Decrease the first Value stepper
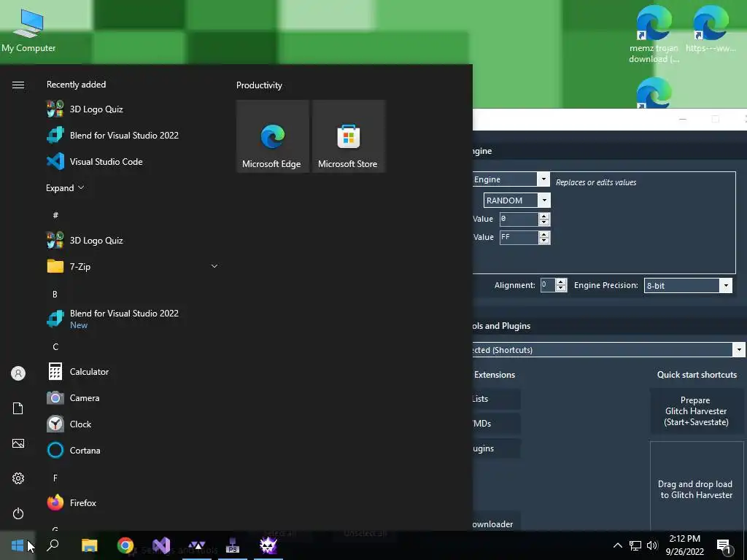This screenshot has width=747, height=560. click(544, 222)
